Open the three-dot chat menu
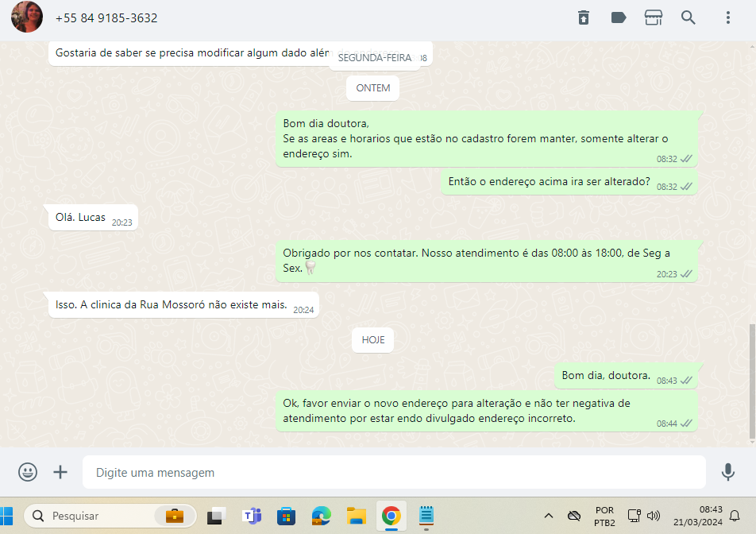This screenshot has height=534, width=756. pyautogui.click(x=728, y=17)
